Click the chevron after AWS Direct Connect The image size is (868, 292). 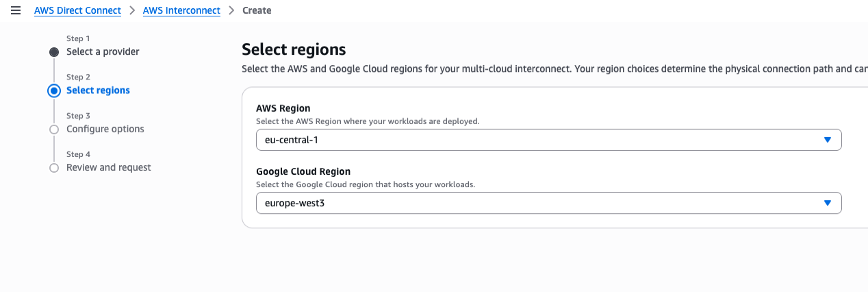(132, 10)
